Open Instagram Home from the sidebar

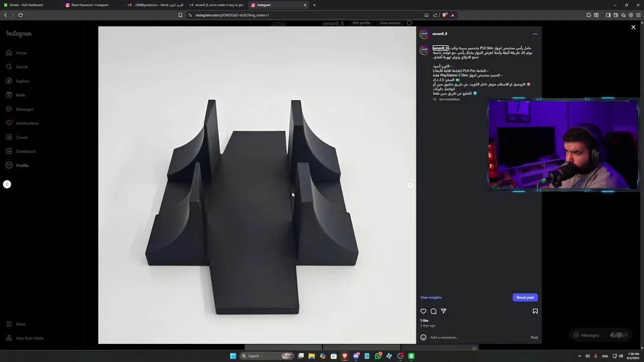pyautogui.click(x=17, y=53)
